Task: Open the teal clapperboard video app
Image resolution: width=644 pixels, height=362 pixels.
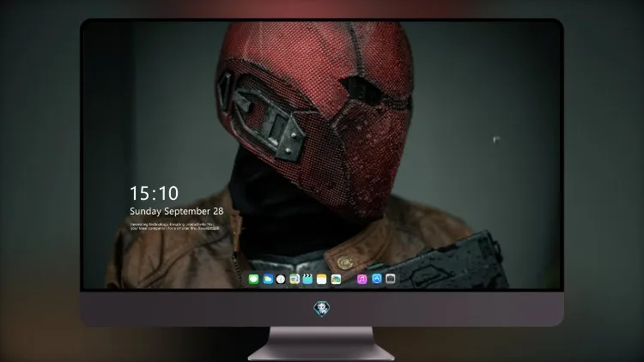Action: (x=307, y=280)
